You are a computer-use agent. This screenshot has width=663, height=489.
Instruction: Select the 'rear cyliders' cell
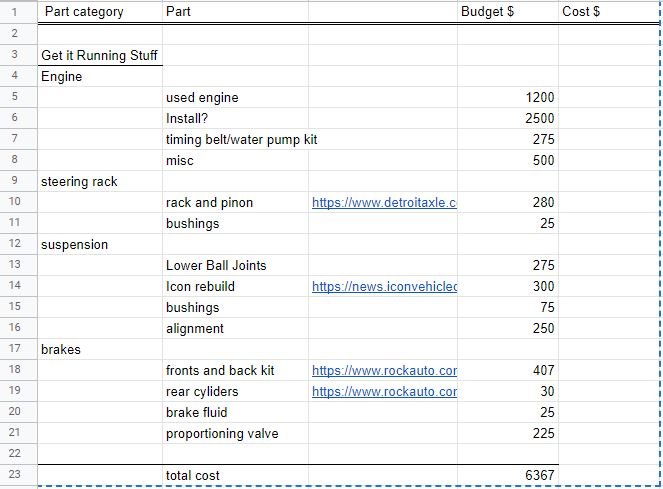coord(236,391)
